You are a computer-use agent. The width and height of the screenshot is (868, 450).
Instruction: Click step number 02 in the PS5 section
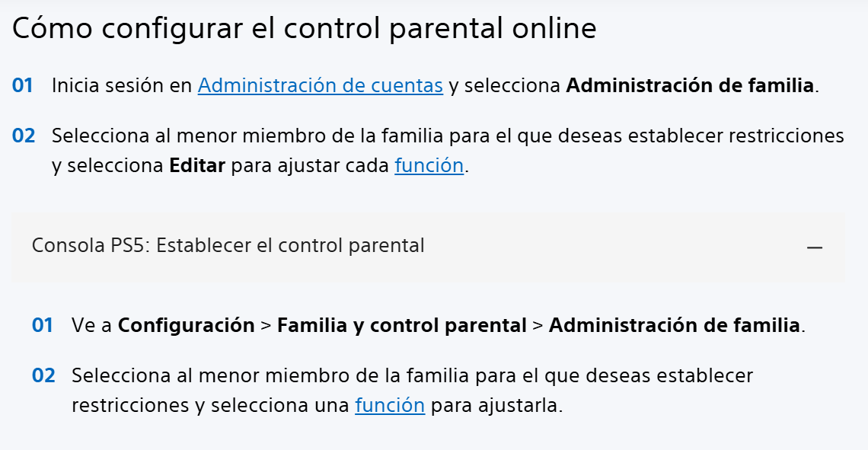[x=43, y=375]
